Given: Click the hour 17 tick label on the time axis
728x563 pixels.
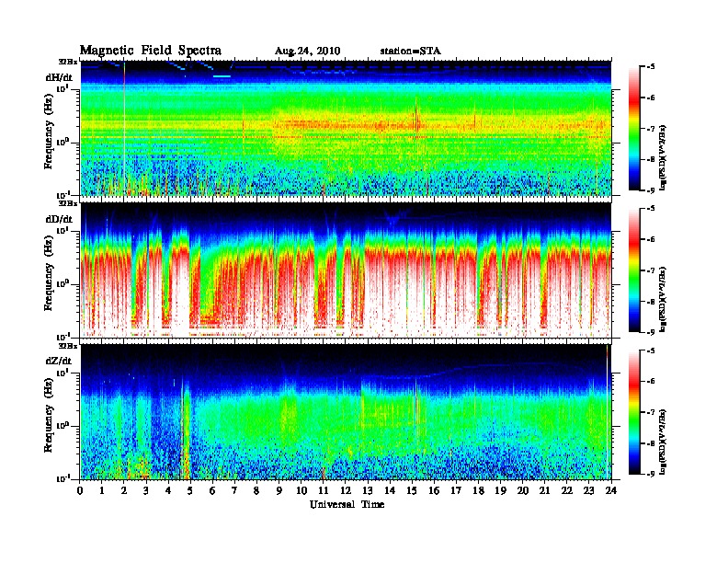Looking at the screenshot, I should [x=457, y=490].
